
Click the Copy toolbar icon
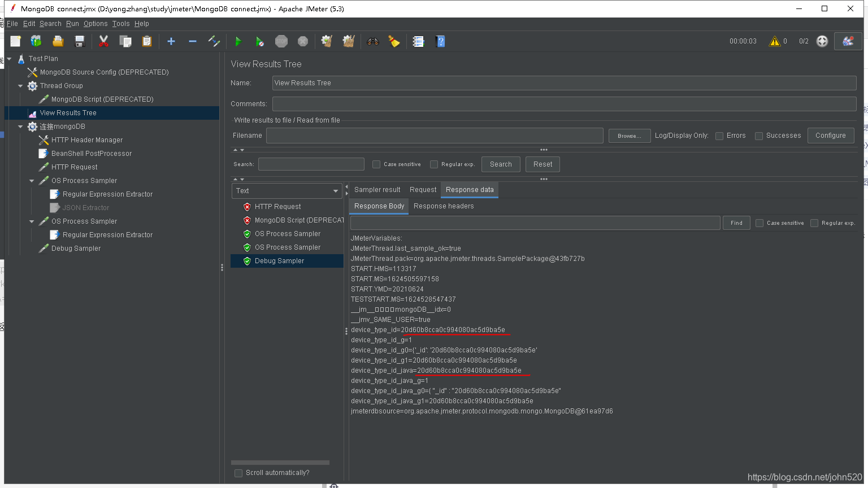[125, 41]
